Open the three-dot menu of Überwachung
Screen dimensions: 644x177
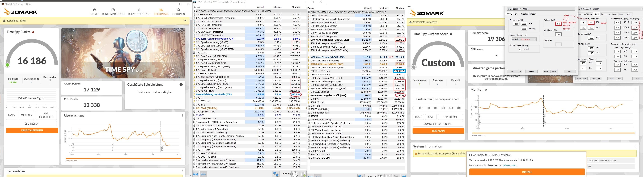[182, 116]
